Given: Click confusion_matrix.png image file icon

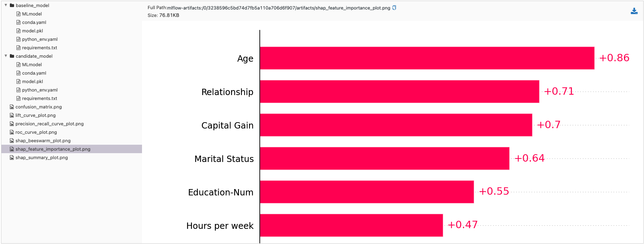Looking at the screenshot, I should (x=12, y=107).
